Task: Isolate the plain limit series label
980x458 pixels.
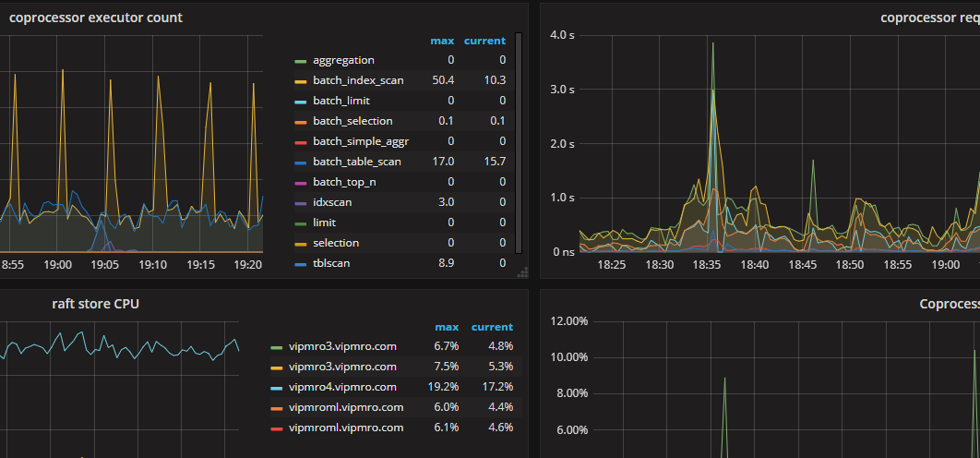Action: pos(325,223)
